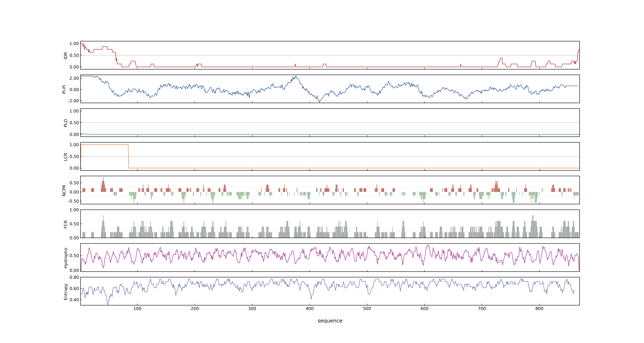Screen dimensions: 644x343
Task: Click the 0.80 tick in Entropy panel
Action: pyautogui.click(x=74, y=277)
